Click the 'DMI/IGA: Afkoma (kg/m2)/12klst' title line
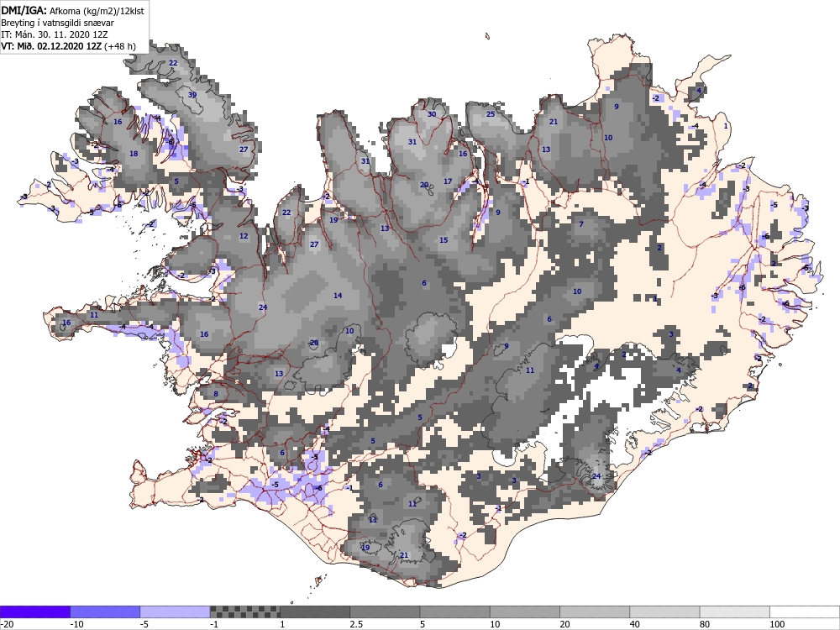The width and height of the screenshot is (840, 630). [72, 10]
